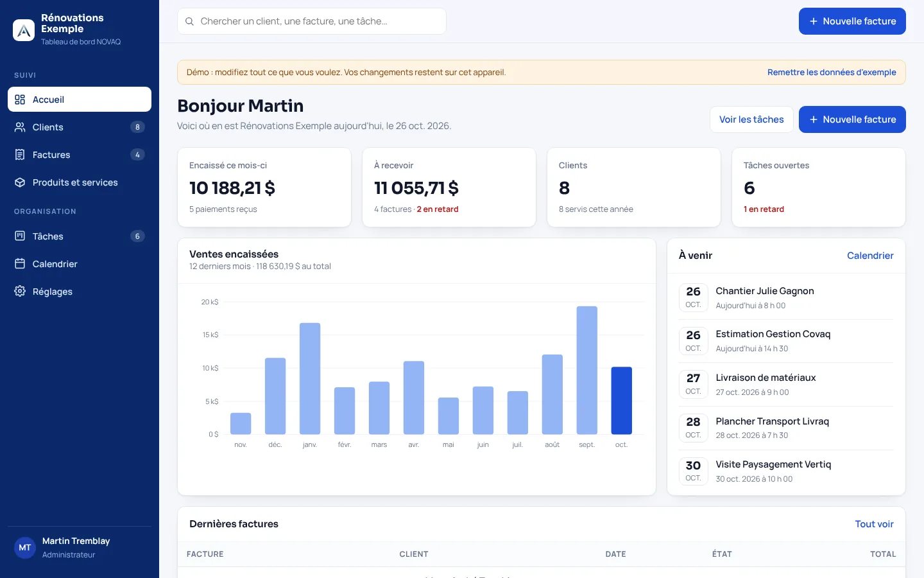
Task: Open Chantier Julie Gagnon event
Action: point(786,298)
